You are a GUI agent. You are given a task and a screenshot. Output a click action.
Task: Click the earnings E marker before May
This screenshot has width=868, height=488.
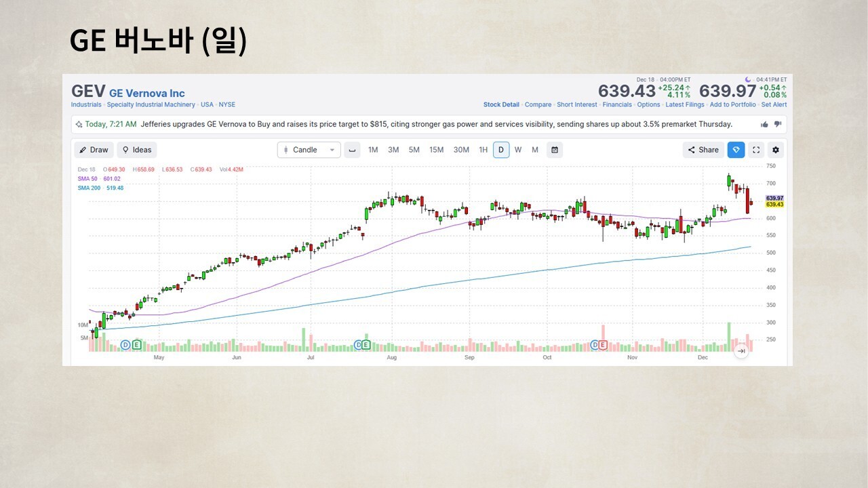click(x=136, y=345)
